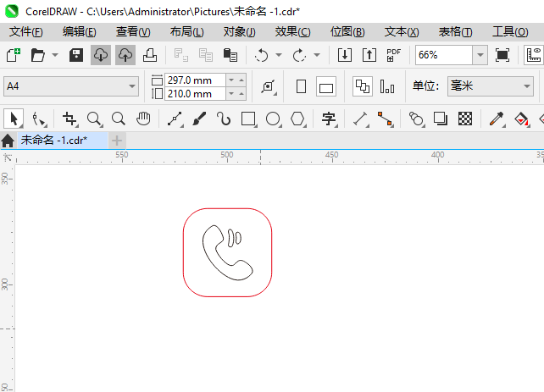This screenshot has height=392, width=544.
Task: Decrease page height with down stepper
Action: [x=231, y=94]
